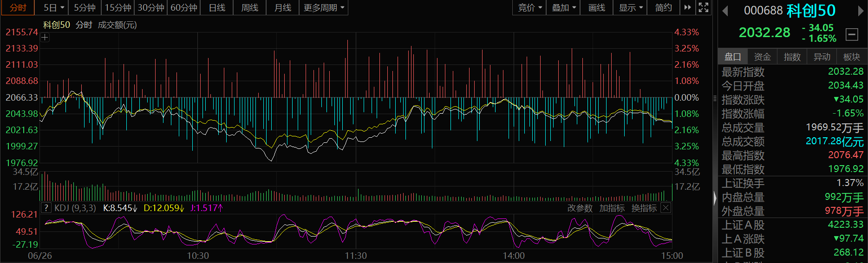Select the 分时 intraday tab

19,7
